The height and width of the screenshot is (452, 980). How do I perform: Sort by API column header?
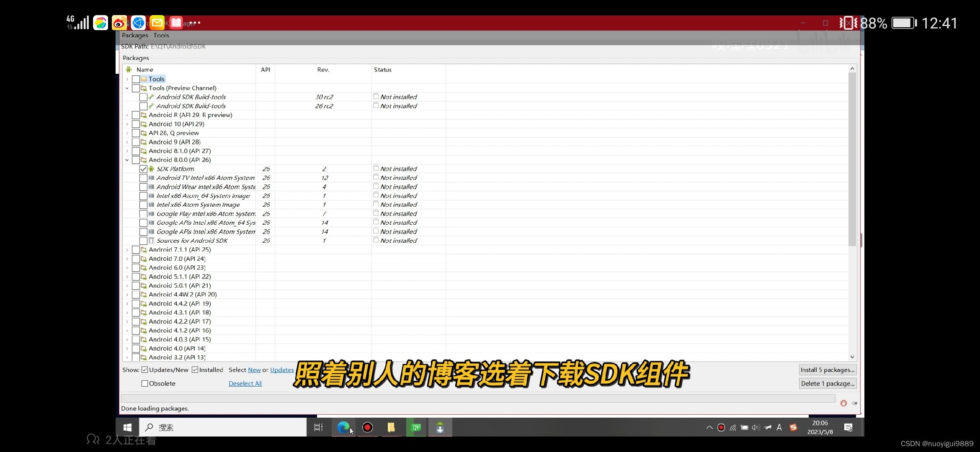266,69
